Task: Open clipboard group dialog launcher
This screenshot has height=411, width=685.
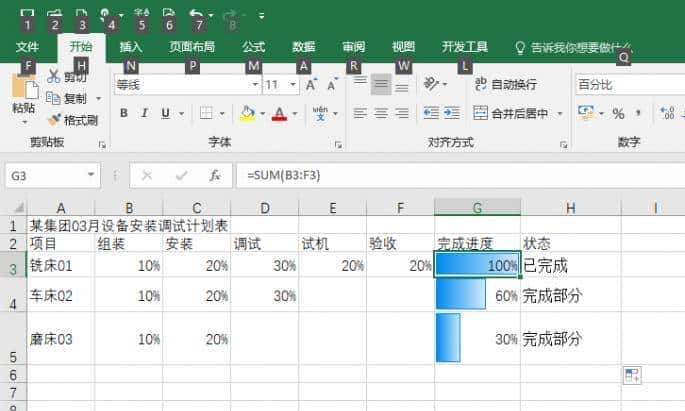Action: tap(102, 145)
